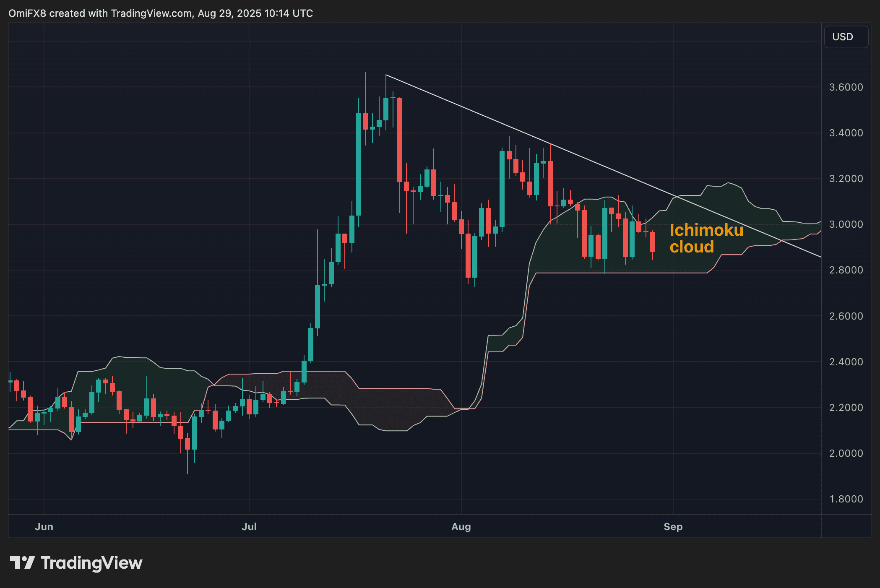The width and height of the screenshot is (880, 588).
Task: Click the 3.4000 price axis label
Action: point(846,133)
